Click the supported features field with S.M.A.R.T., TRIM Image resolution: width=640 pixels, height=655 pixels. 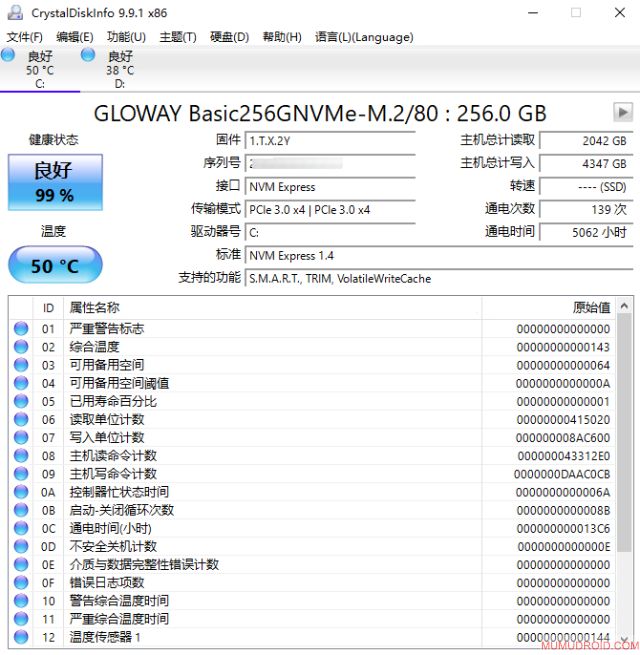click(x=439, y=278)
